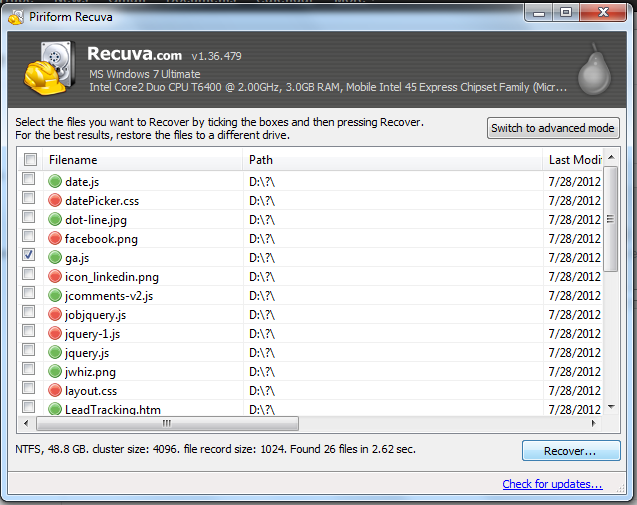Tick the checkbox for jcomments-v2.js
Screen dimensions: 637x505
[x=28, y=293]
